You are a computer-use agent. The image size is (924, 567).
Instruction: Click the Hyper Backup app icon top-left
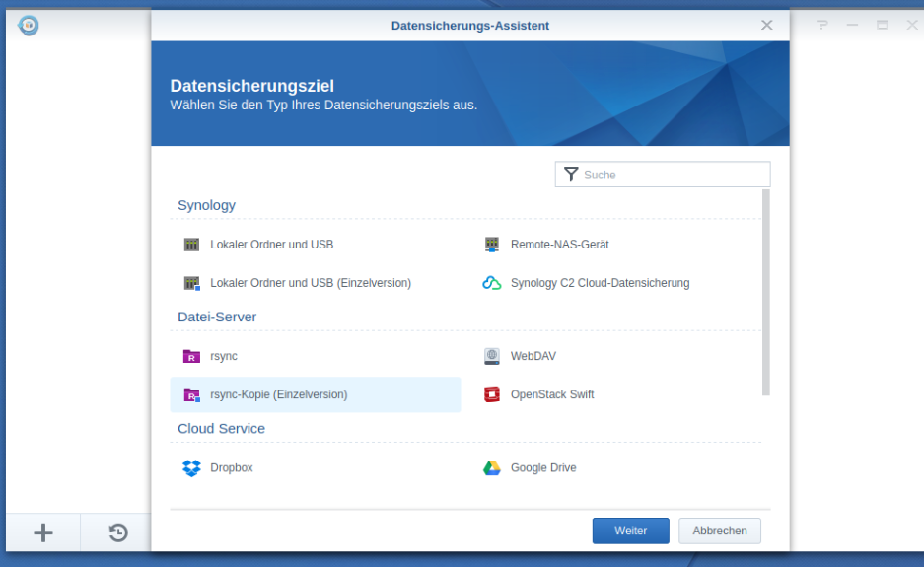click(29, 25)
